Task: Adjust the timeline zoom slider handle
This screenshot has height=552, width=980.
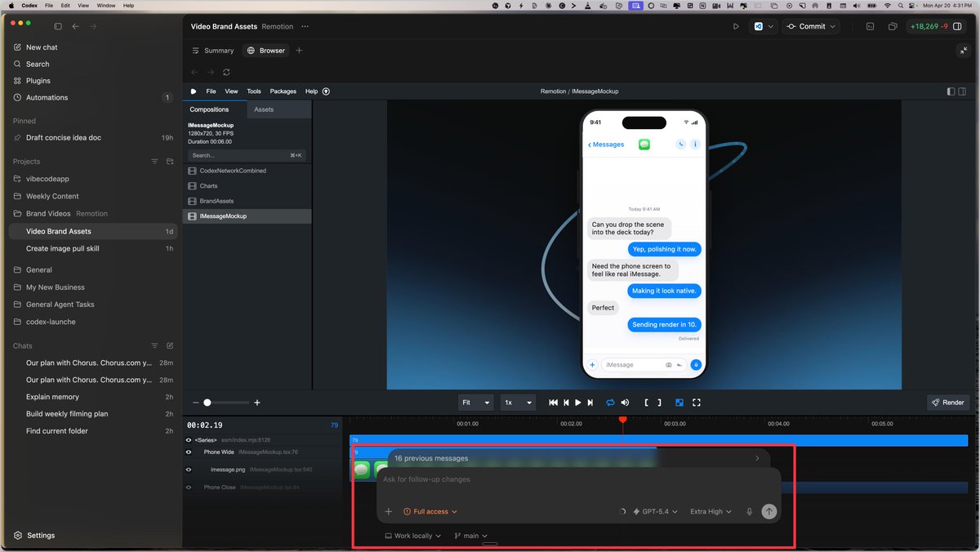Action: tap(207, 403)
